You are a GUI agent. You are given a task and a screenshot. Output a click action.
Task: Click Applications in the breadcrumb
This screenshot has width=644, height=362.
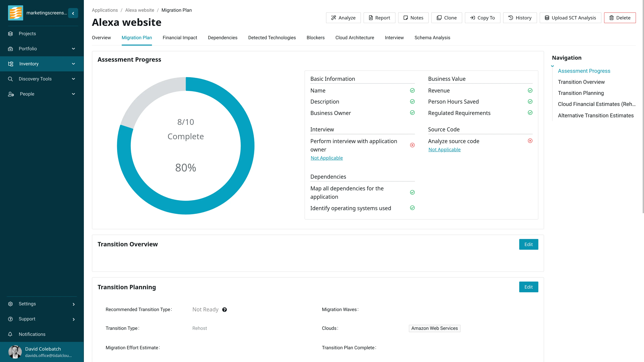click(105, 10)
